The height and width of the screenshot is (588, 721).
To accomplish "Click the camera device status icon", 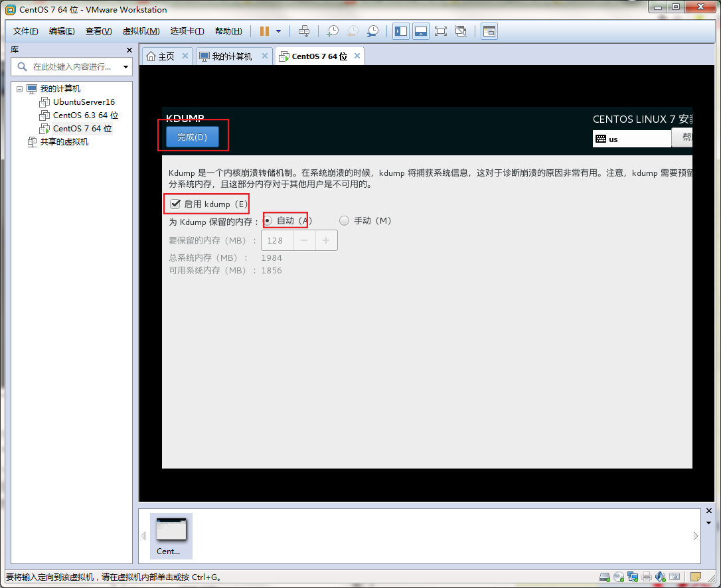I will 675,577.
